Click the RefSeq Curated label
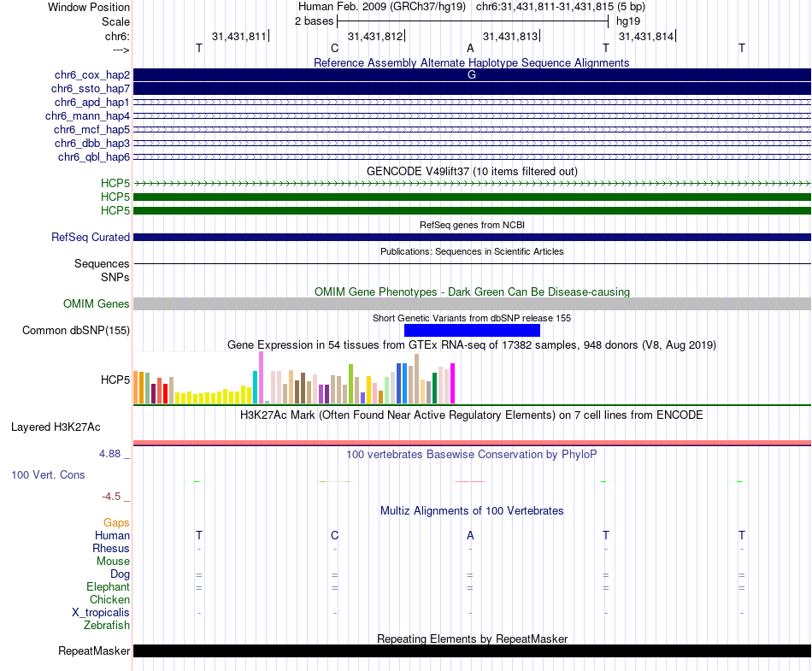Screen dimensions: 812x671 point(91,237)
